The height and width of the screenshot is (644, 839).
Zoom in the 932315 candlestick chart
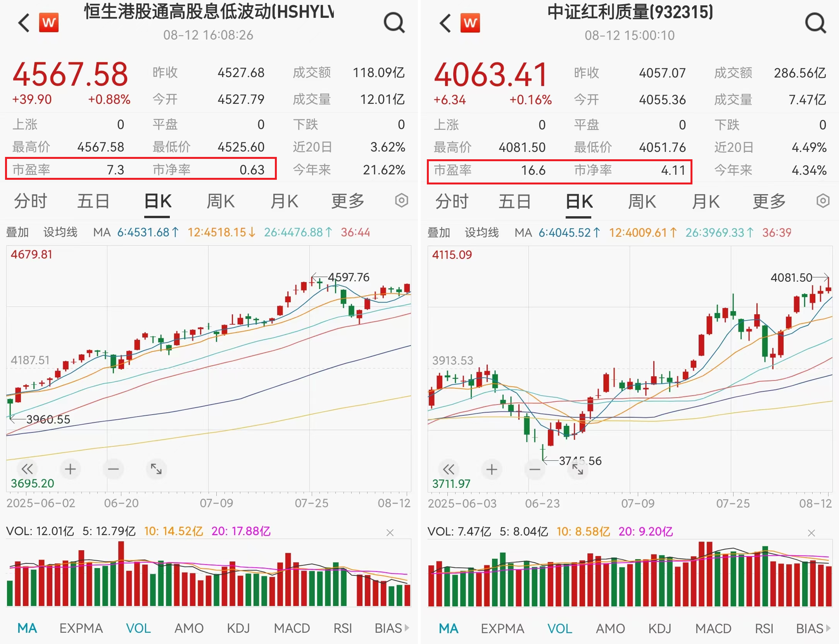coord(492,470)
